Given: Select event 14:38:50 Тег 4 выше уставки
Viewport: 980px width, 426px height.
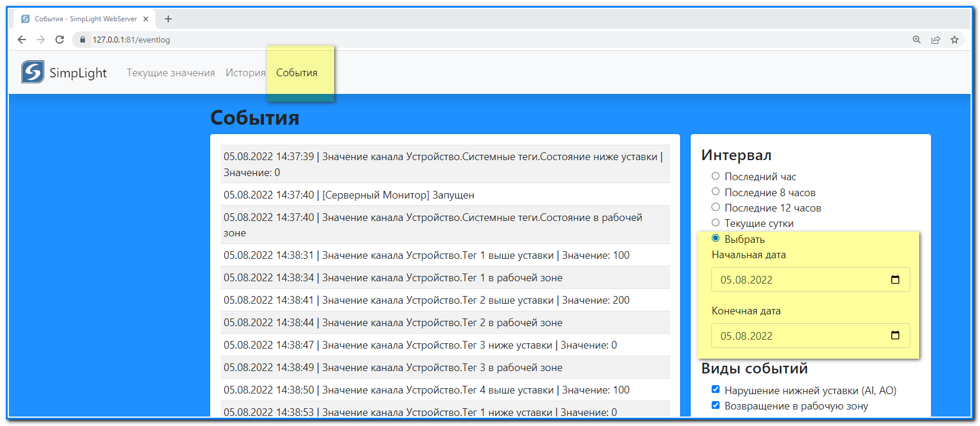Looking at the screenshot, I should click(x=445, y=390).
